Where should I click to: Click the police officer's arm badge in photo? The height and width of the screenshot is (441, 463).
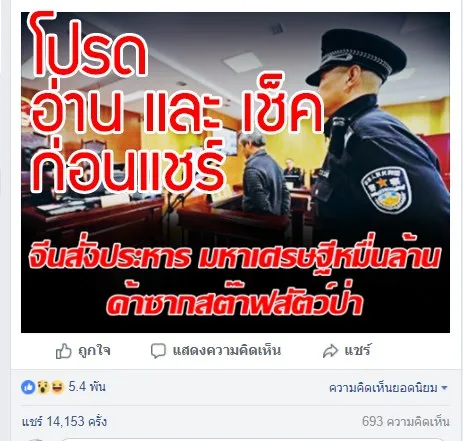(385, 190)
